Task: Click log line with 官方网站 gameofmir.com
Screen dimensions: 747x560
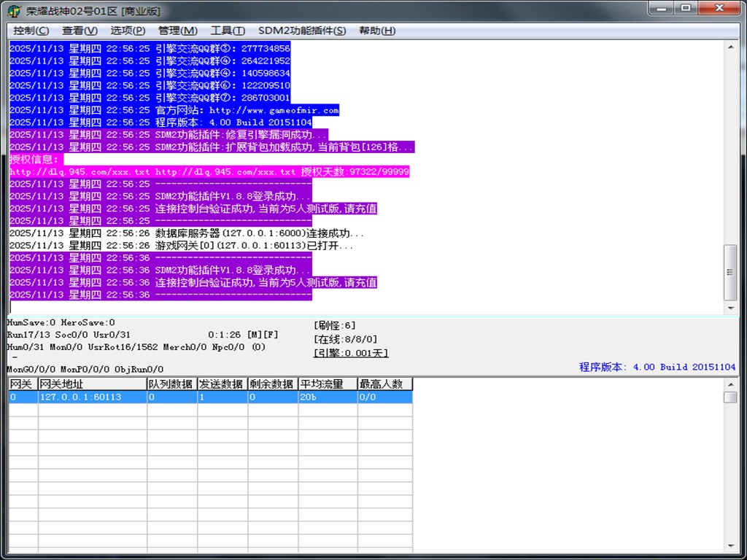Action: point(174,110)
